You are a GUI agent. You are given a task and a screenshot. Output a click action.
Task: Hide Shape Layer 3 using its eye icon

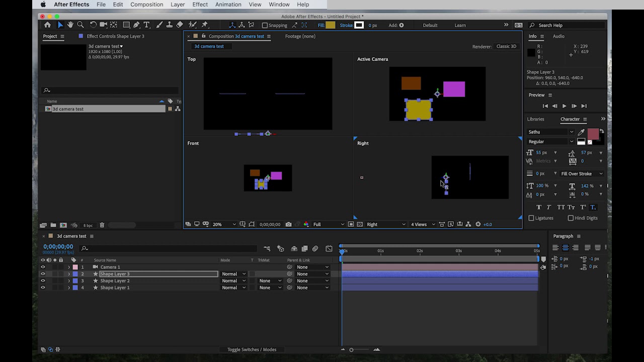43,274
